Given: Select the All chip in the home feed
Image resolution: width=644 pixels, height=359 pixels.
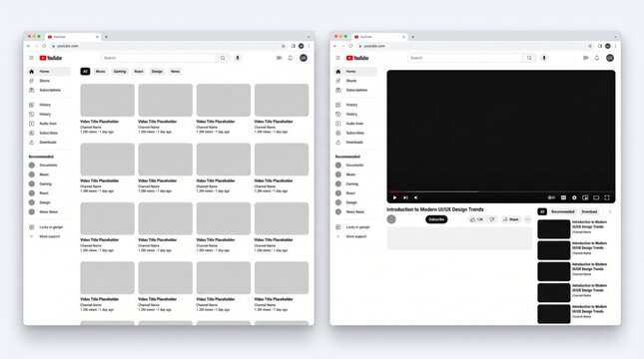Looking at the screenshot, I should click(x=85, y=72).
